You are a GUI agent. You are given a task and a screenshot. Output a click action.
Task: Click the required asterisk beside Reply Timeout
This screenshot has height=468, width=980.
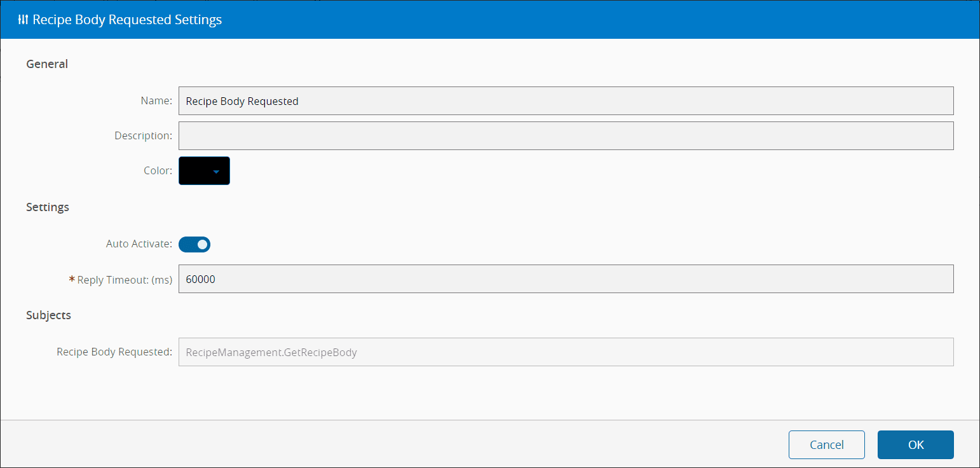(72, 279)
